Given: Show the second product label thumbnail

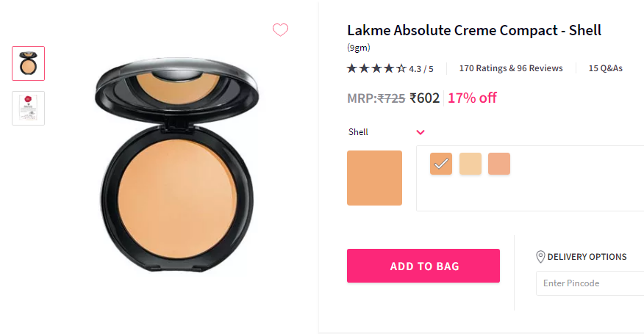Looking at the screenshot, I should tap(29, 109).
